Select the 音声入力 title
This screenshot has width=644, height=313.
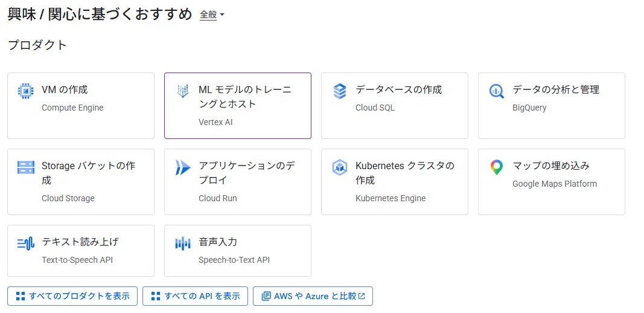point(218,242)
